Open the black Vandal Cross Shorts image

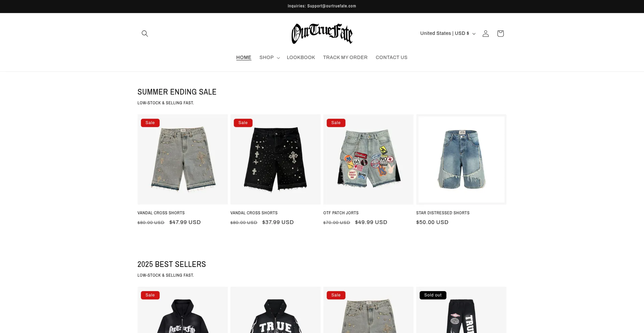(x=275, y=159)
